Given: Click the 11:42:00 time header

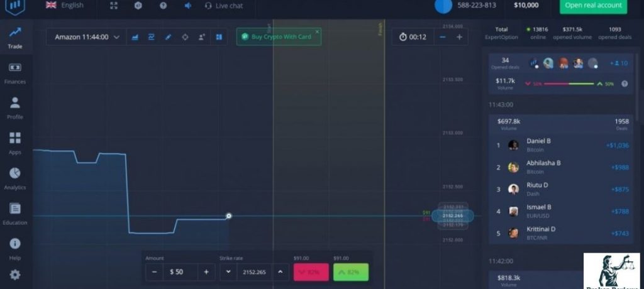Looking at the screenshot, I should 501,261.
